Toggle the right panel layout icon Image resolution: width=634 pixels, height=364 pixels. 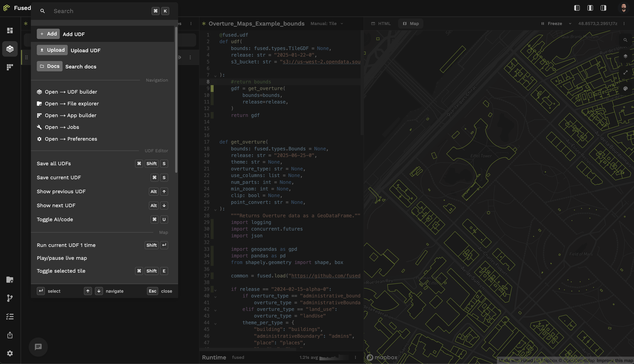pyautogui.click(x=603, y=8)
